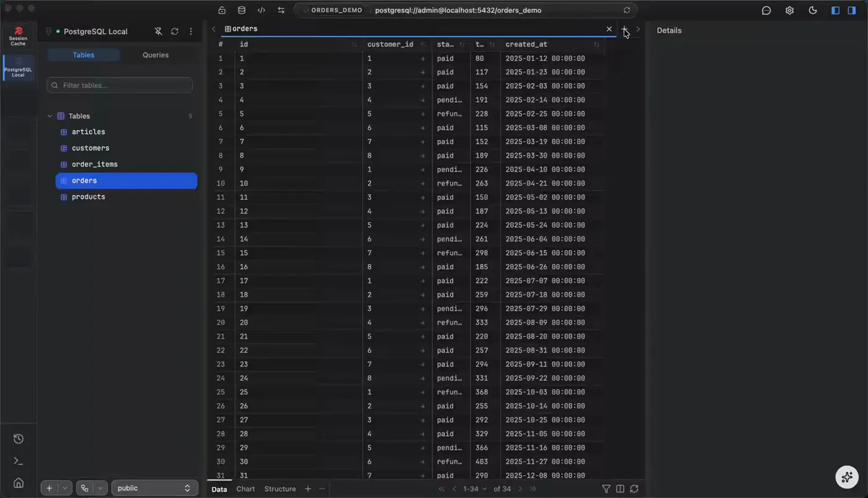Screen dimensions: 868x498
Task: Open the connection more options menu
Action: click(x=191, y=32)
